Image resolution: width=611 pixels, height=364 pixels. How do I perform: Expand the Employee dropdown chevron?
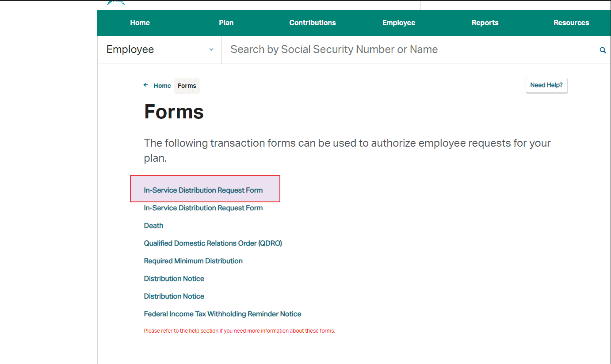[x=211, y=49]
